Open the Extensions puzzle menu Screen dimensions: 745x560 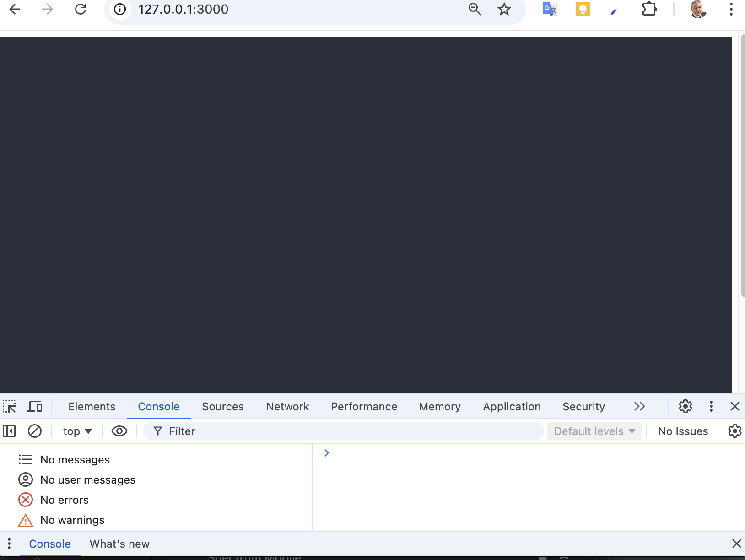[649, 9]
